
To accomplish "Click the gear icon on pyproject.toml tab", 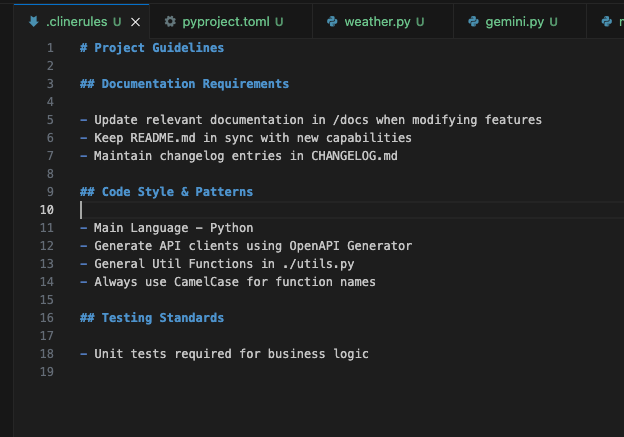I will (170, 21).
